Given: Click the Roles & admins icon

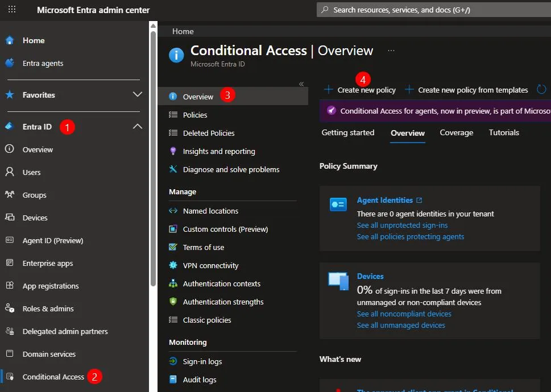Looking at the screenshot, I should click(x=10, y=308).
